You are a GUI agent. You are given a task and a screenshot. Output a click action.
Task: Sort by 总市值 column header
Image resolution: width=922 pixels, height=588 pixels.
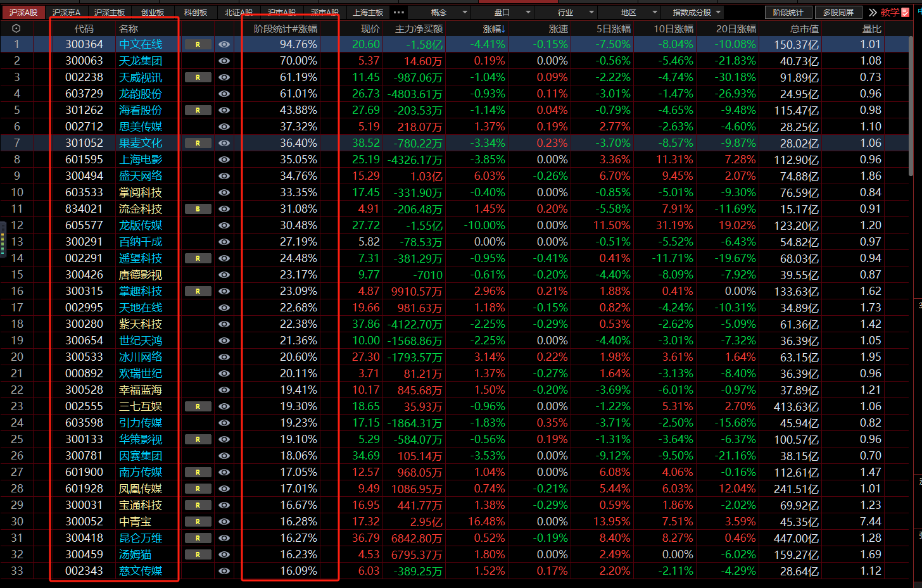[x=804, y=28]
